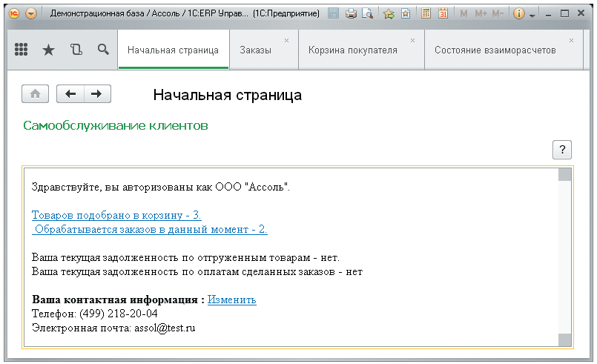Viewport: 597px width, 364px height.
Task: Click the Home button
Action: 34,94
